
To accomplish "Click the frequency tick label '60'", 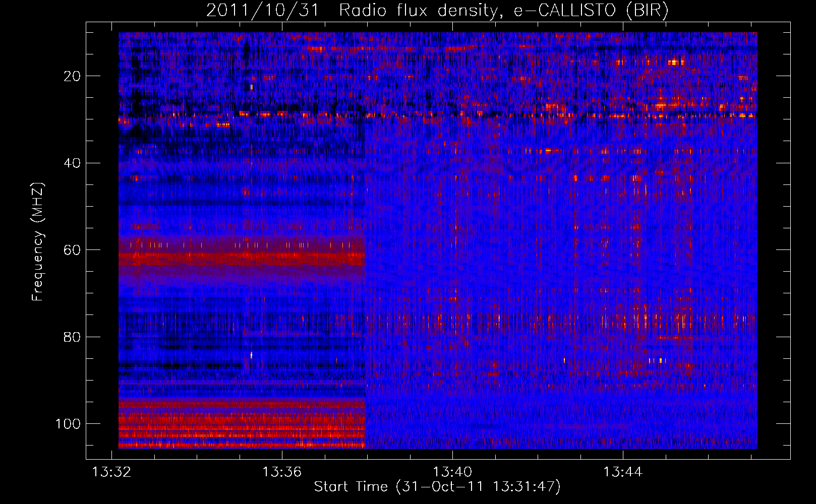I will click(72, 250).
